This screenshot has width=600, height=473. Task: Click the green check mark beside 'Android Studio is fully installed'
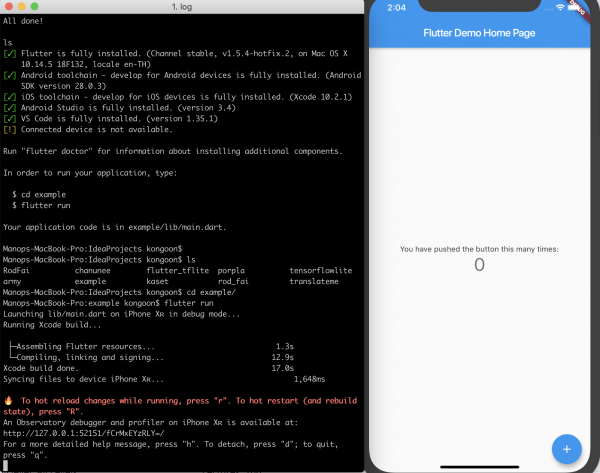pyautogui.click(x=10, y=108)
